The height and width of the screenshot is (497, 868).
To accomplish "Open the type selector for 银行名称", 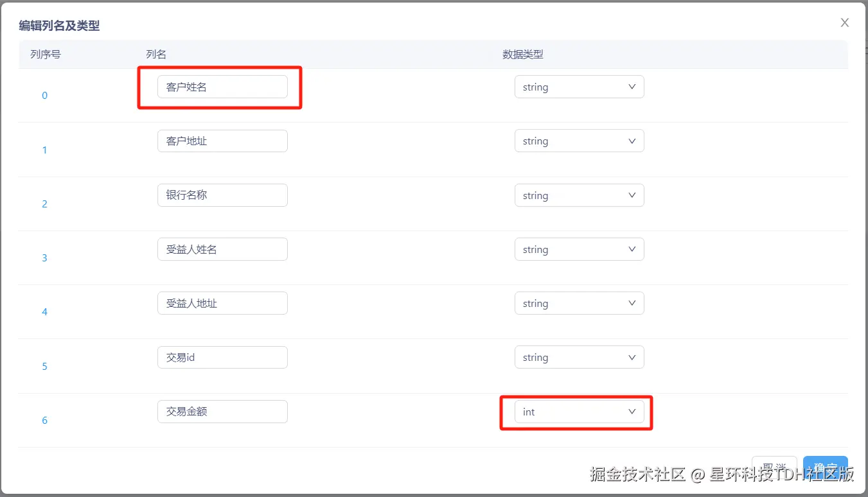I will (578, 195).
